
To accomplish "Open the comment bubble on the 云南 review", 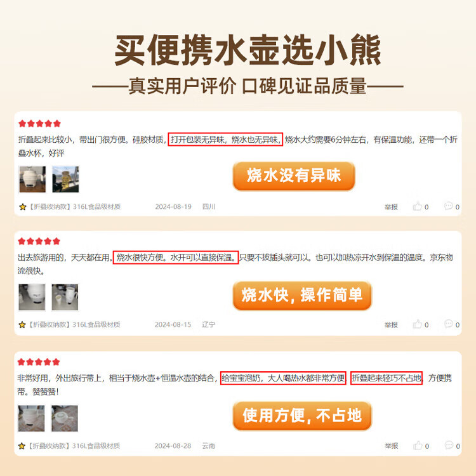I will point(449,445).
